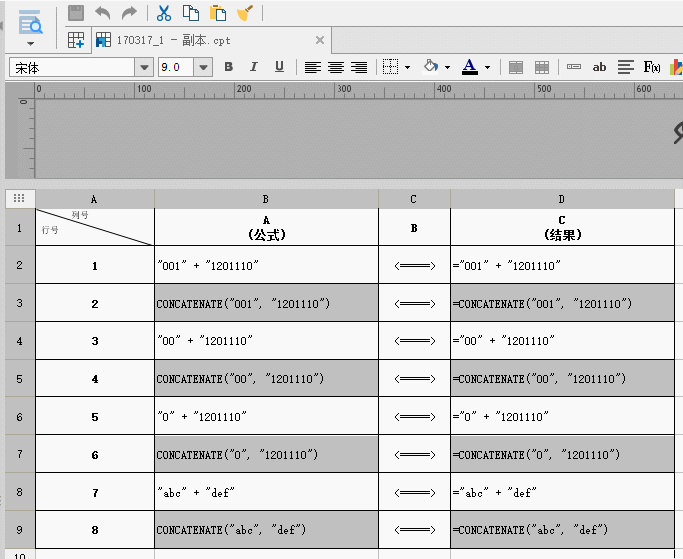Select row 5 header

click(x=20, y=379)
